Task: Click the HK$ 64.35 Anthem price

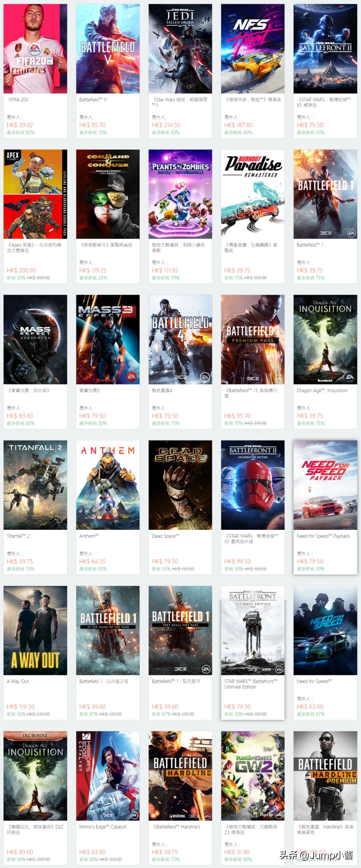Action: (92, 561)
